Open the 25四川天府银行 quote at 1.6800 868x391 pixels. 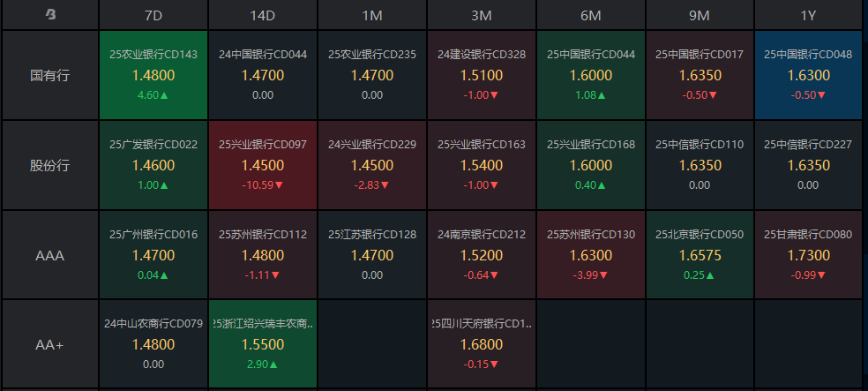pos(482,345)
